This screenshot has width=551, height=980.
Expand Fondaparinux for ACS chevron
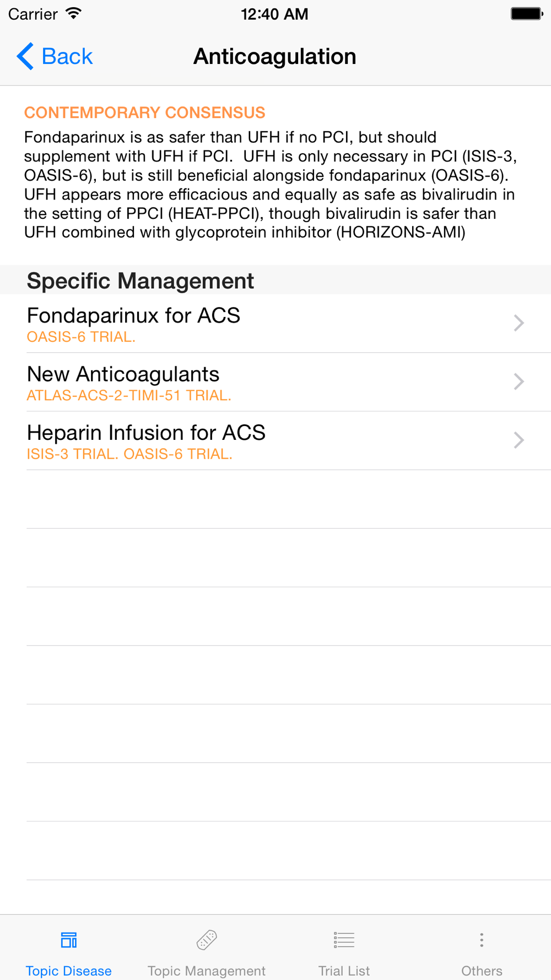point(518,323)
